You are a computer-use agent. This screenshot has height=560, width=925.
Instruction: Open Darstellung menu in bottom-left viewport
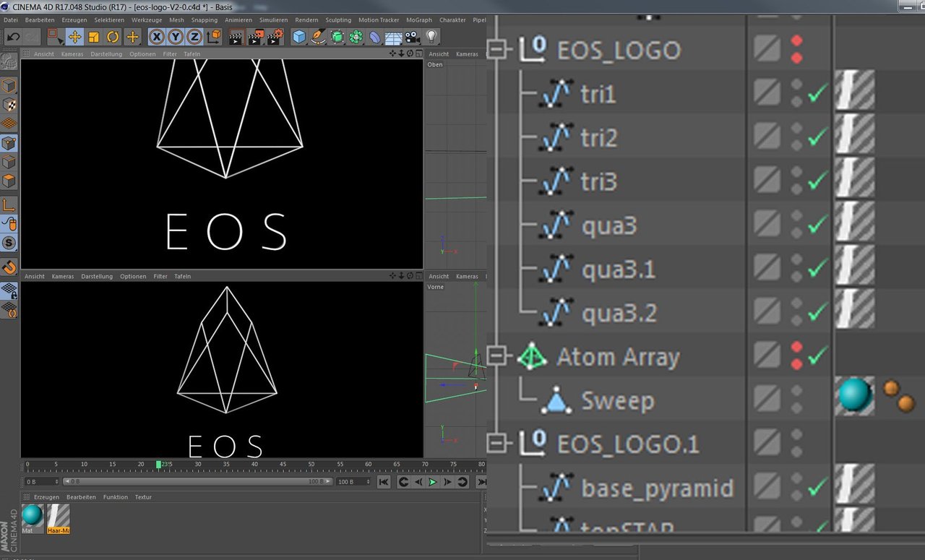(96, 277)
